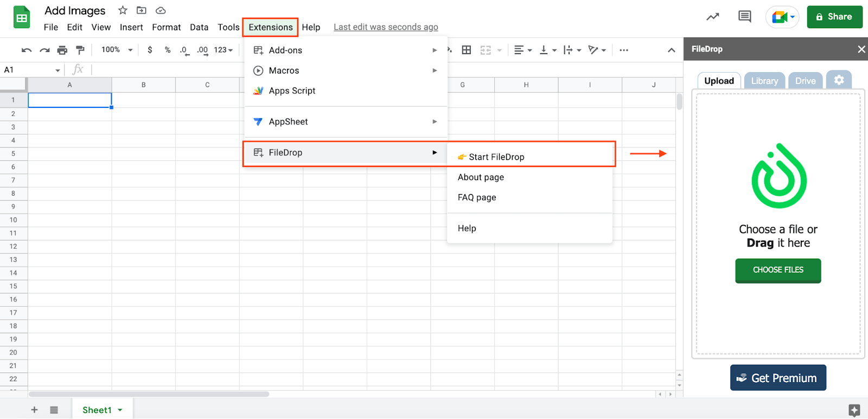The height and width of the screenshot is (419, 868).
Task: Open the borders tool
Action: [x=467, y=50]
